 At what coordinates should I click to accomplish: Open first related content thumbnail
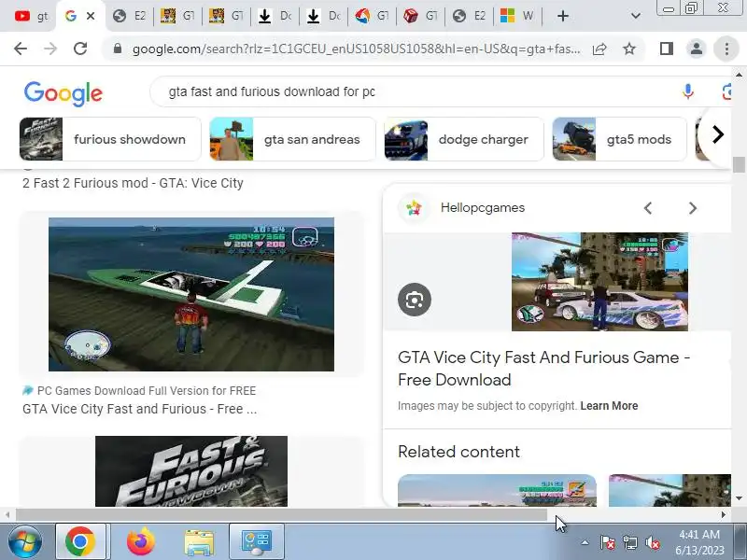click(497, 490)
